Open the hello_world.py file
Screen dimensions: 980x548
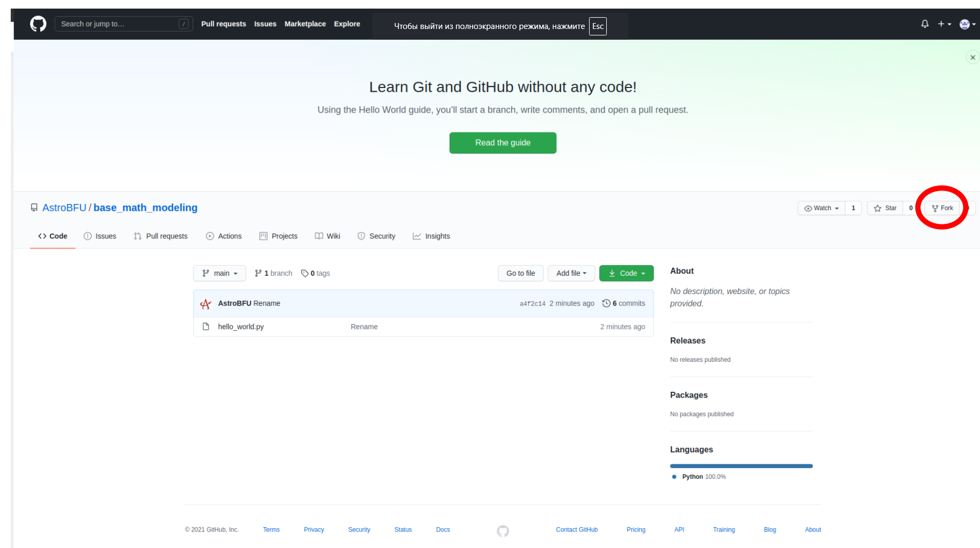[x=241, y=326]
